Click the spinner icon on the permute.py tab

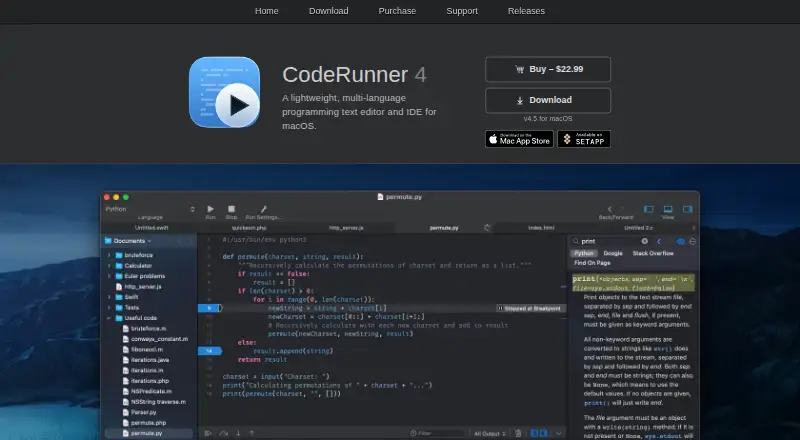pyautogui.click(x=487, y=228)
